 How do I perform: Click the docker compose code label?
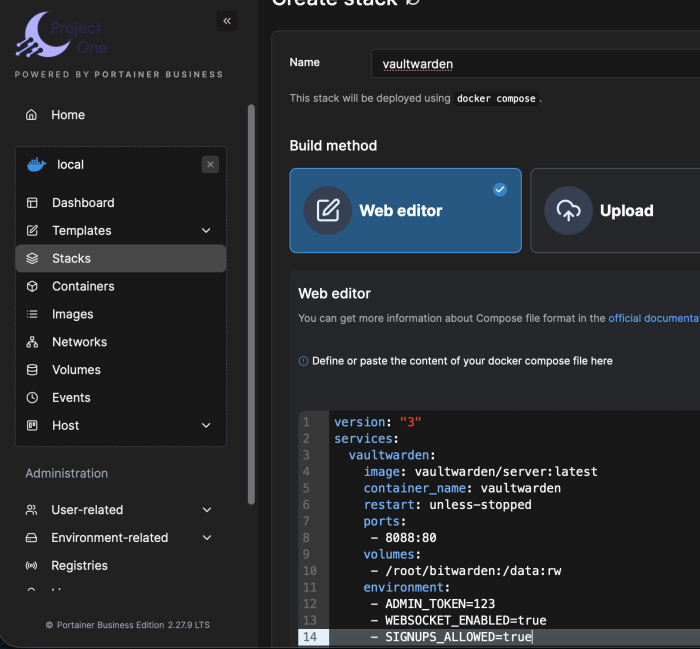(496, 98)
